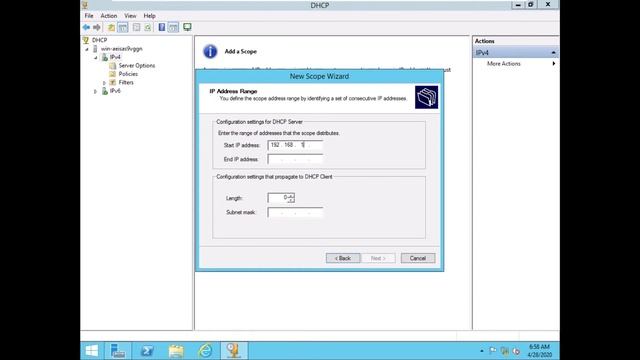Select the IPv4 tree item
Viewport: 640px width, 360px height.
tap(115, 57)
